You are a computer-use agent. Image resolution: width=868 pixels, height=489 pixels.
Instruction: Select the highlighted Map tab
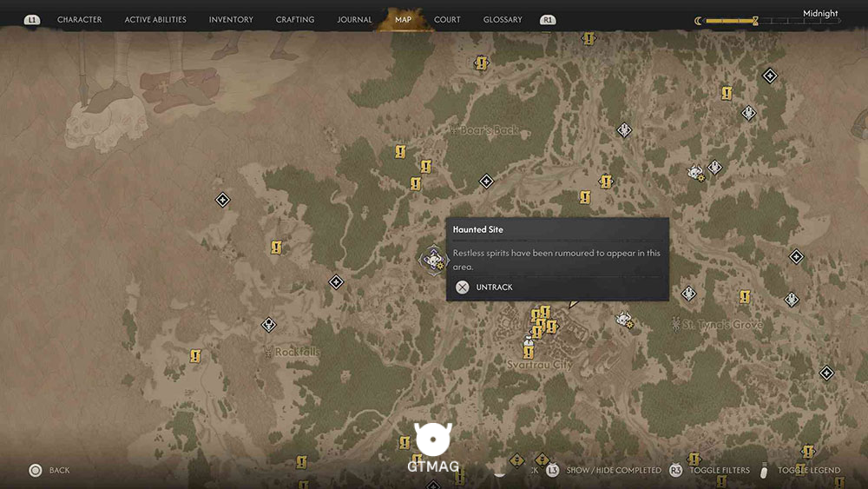click(x=403, y=19)
